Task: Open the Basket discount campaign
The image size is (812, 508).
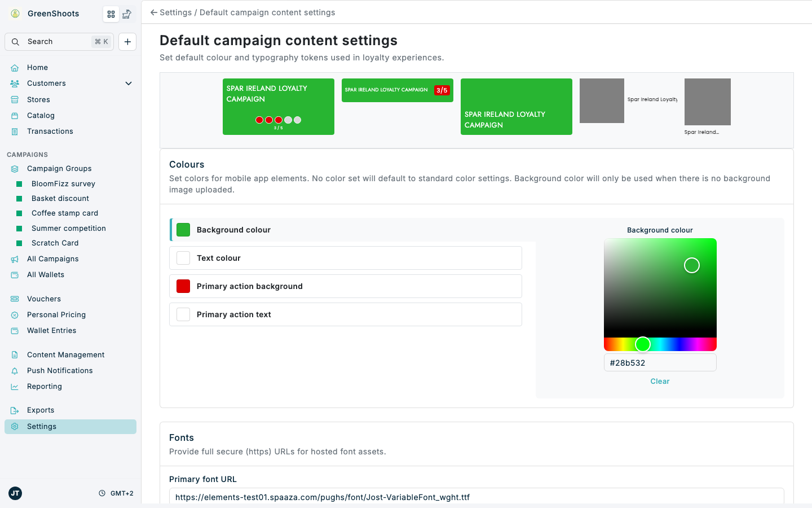Action: click(x=60, y=199)
